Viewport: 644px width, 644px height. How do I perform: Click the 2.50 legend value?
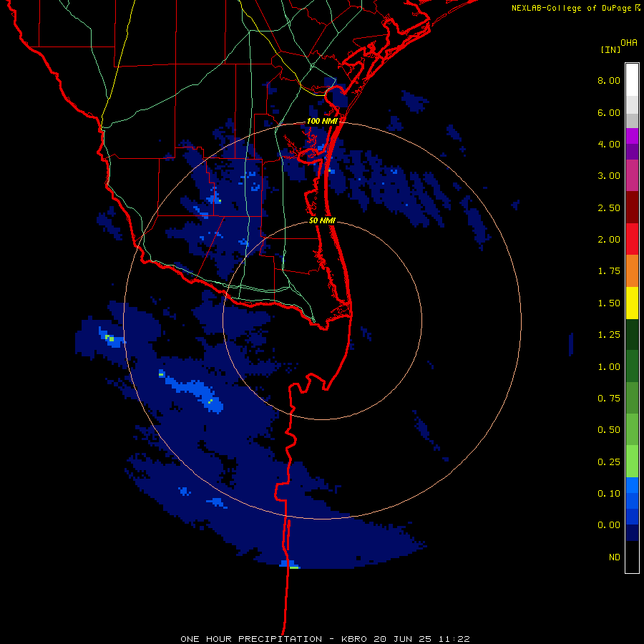pos(609,208)
